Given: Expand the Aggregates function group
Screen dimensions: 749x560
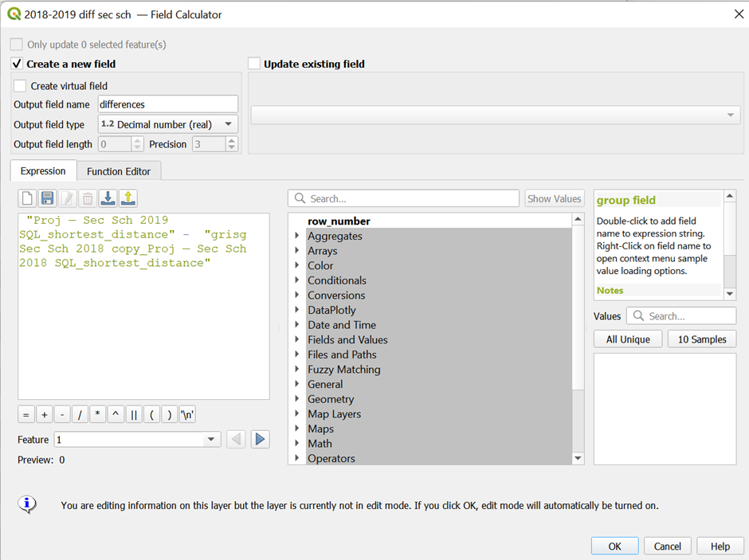Looking at the screenshot, I should pos(297,236).
